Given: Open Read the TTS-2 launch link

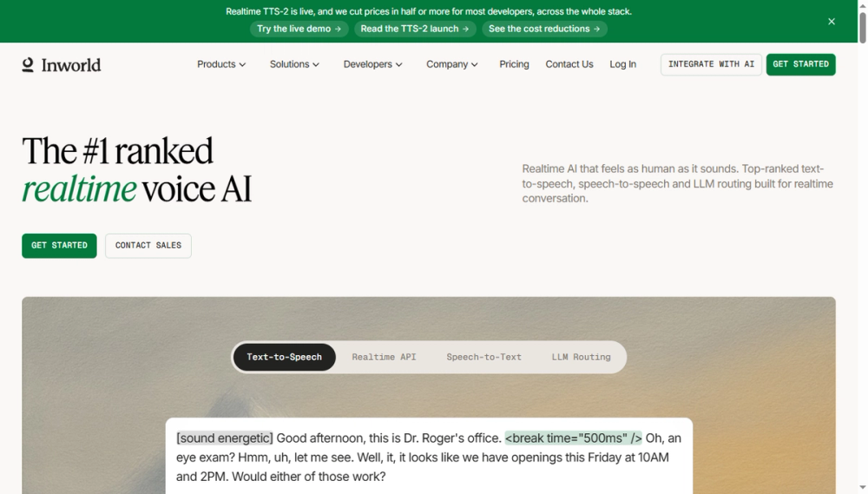Looking at the screenshot, I should pyautogui.click(x=415, y=29).
